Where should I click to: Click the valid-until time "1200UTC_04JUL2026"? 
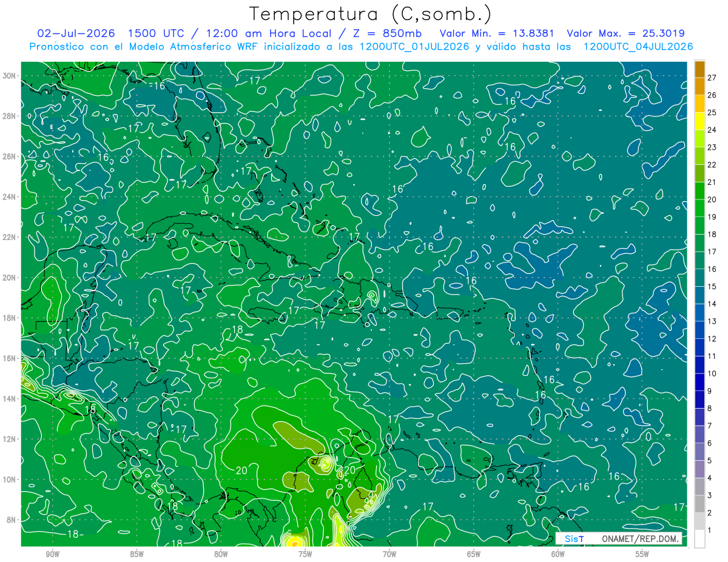(x=638, y=46)
